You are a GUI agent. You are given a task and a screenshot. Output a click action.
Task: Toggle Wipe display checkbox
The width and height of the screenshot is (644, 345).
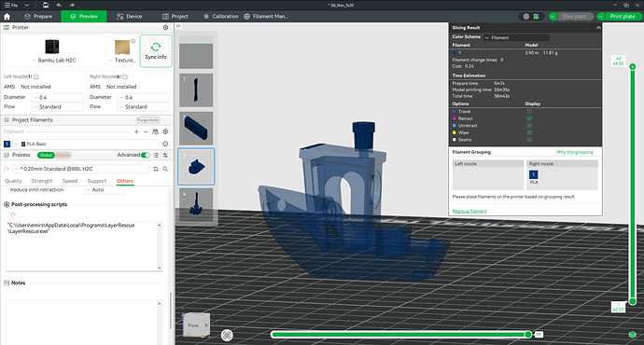pos(529,132)
